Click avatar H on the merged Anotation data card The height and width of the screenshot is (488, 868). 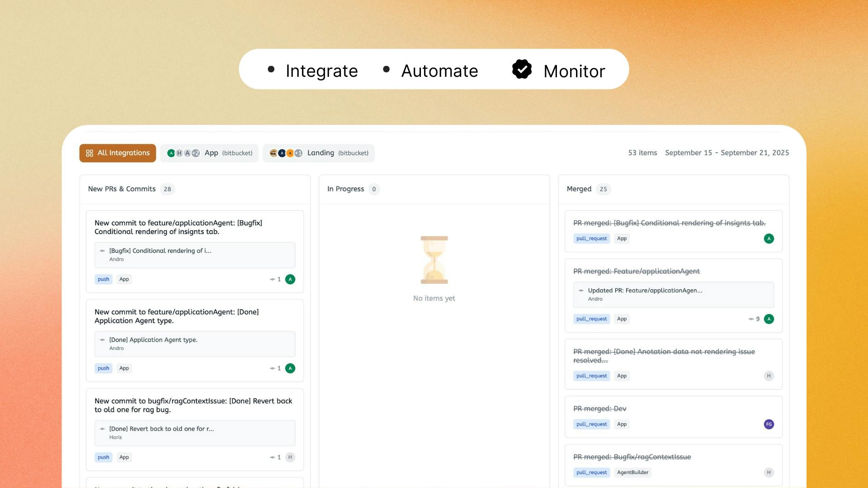click(769, 376)
